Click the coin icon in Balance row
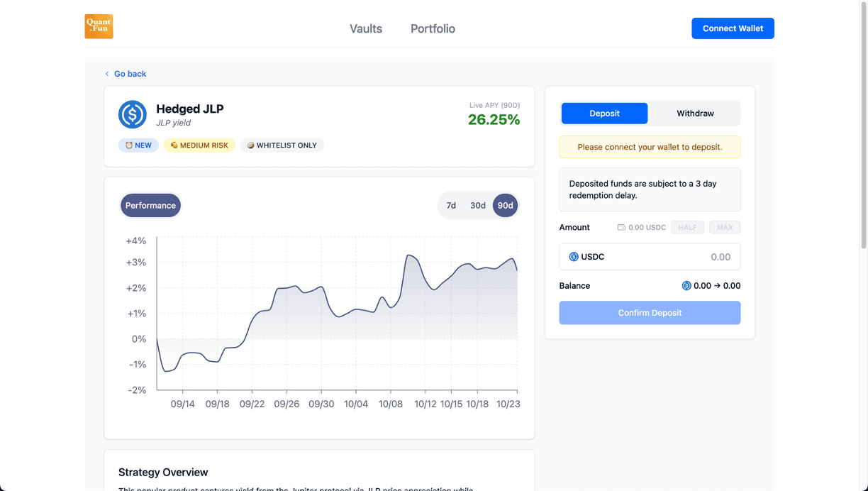868x491 pixels. click(x=686, y=286)
